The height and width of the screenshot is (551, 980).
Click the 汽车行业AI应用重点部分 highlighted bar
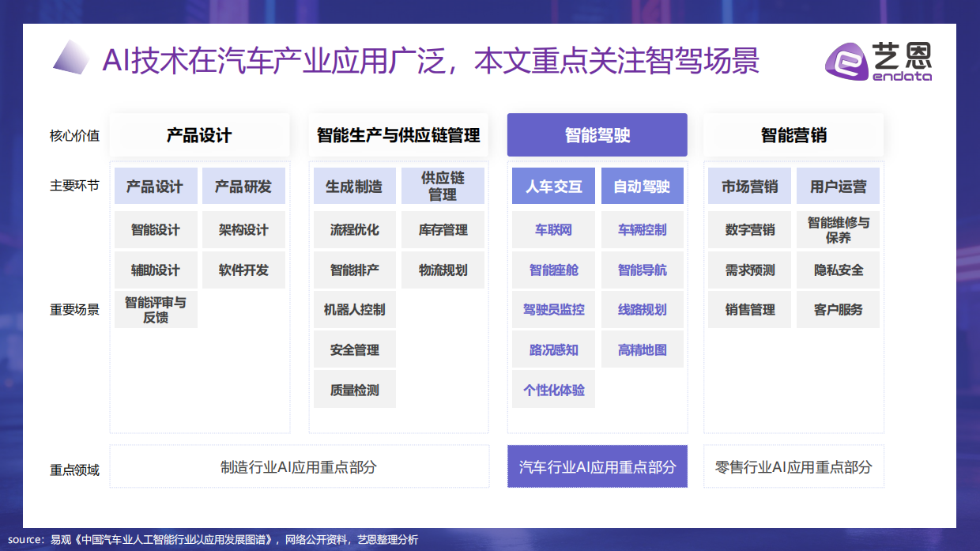click(597, 467)
